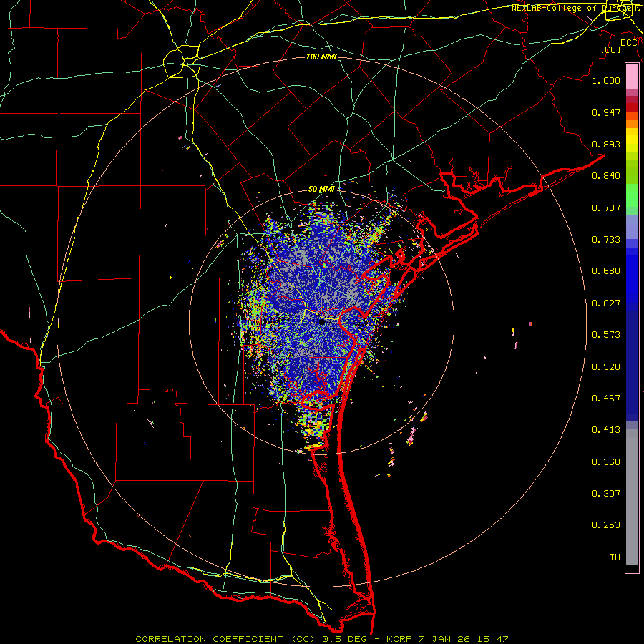Select the 0.467 scale value
Screen dimensions: 644x644
tap(606, 399)
